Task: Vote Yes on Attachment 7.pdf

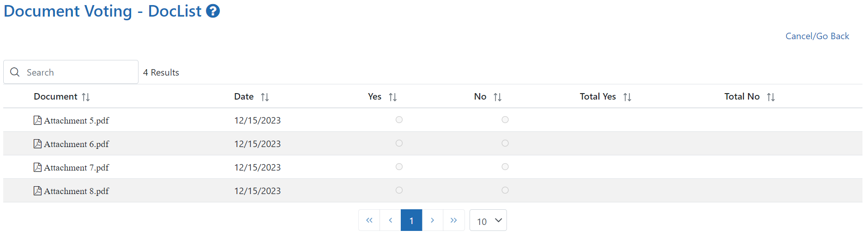Action: tap(399, 167)
